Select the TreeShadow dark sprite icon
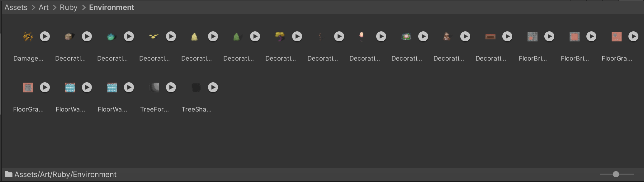This screenshot has height=182, width=644. [196, 88]
